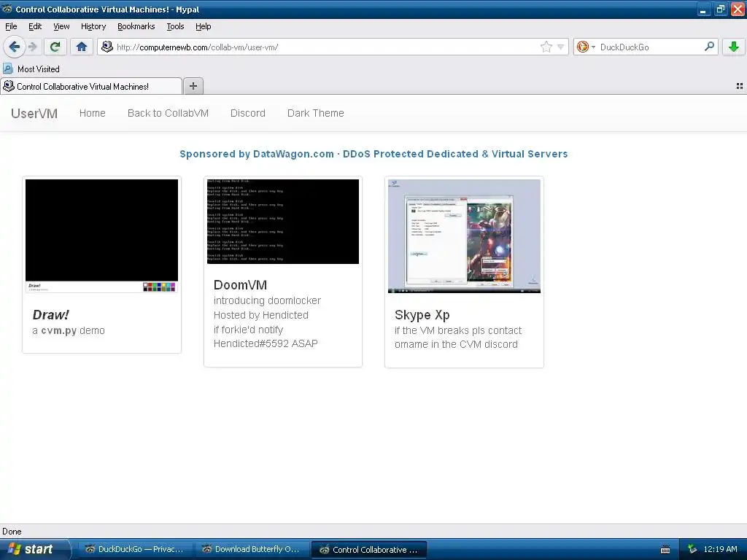747x560 pixels.
Task: Open a new tab with plus button
Action: [193, 86]
